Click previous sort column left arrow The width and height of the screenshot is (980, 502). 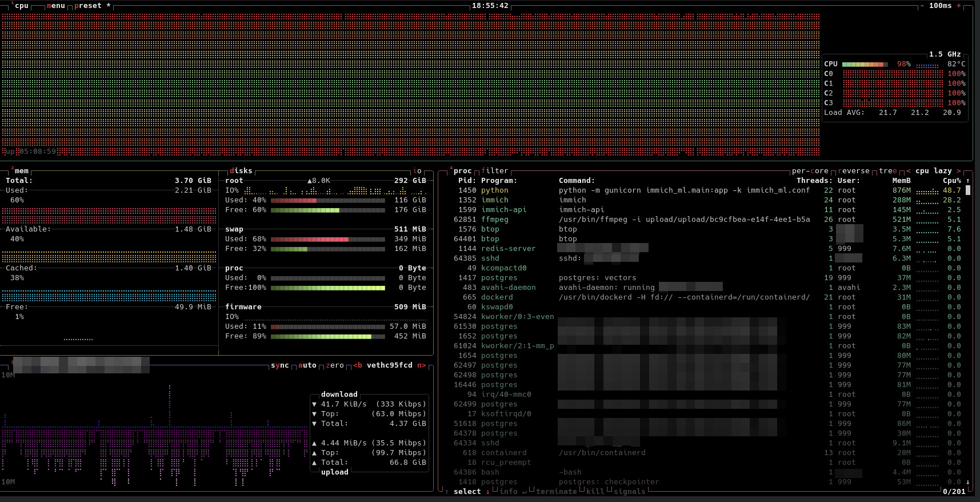point(908,171)
